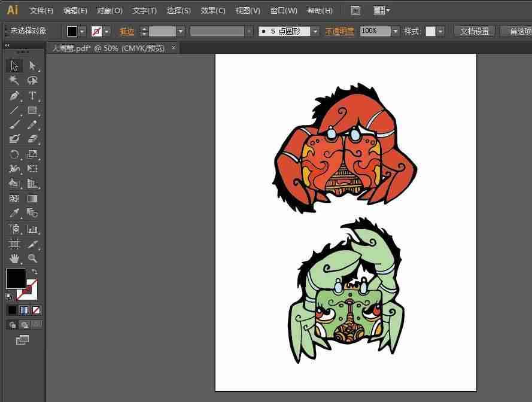Select the Symbol Sprayer tool
The width and height of the screenshot is (532, 402).
pos(14,229)
